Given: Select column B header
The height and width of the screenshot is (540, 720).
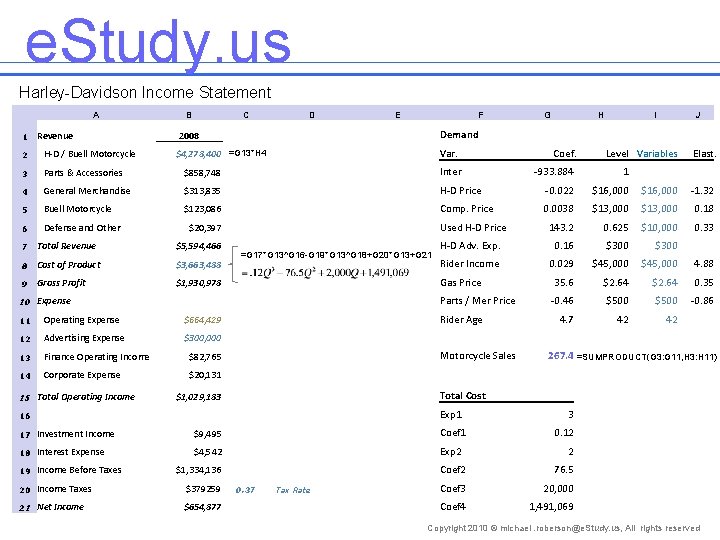Looking at the screenshot, I should pos(189,115).
